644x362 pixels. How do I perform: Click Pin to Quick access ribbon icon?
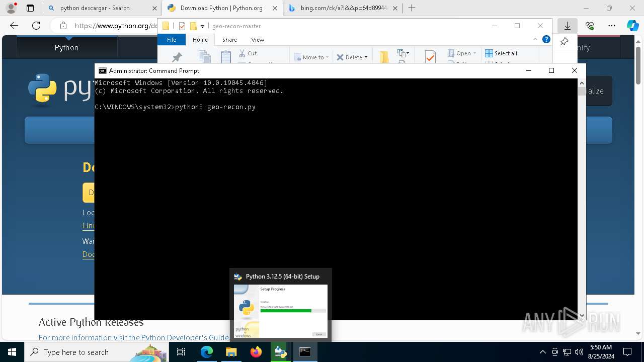(177, 57)
